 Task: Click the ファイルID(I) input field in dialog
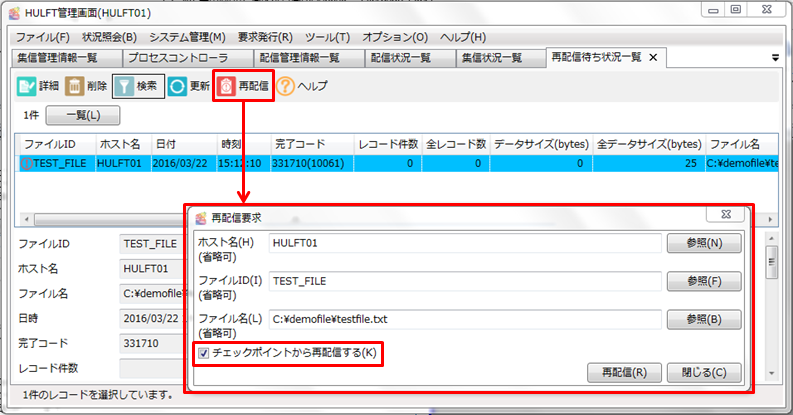coord(465,281)
